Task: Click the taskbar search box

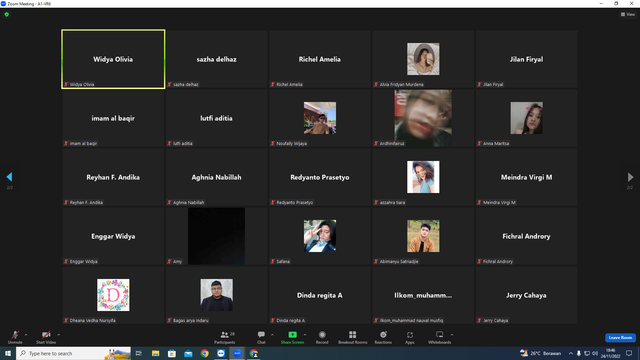Action: pos(73,353)
